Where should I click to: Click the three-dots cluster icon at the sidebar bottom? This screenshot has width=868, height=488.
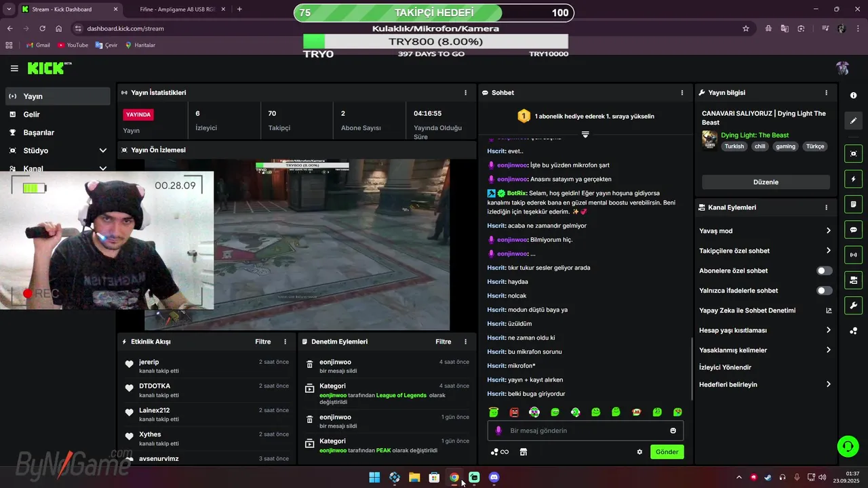(x=853, y=331)
